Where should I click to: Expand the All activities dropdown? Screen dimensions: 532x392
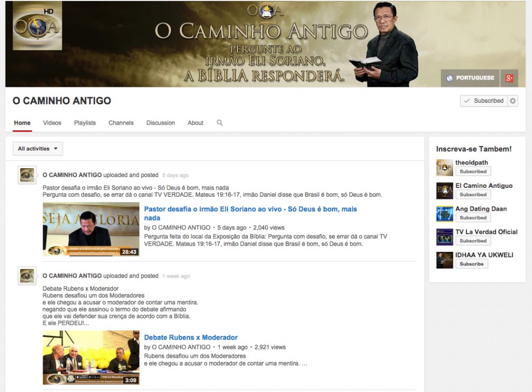[x=37, y=148]
